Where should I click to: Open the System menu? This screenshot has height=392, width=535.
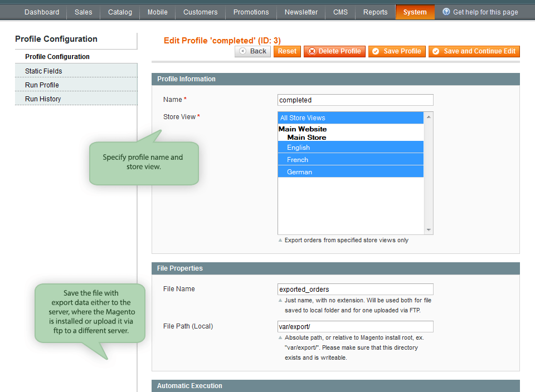click(415, 12)
